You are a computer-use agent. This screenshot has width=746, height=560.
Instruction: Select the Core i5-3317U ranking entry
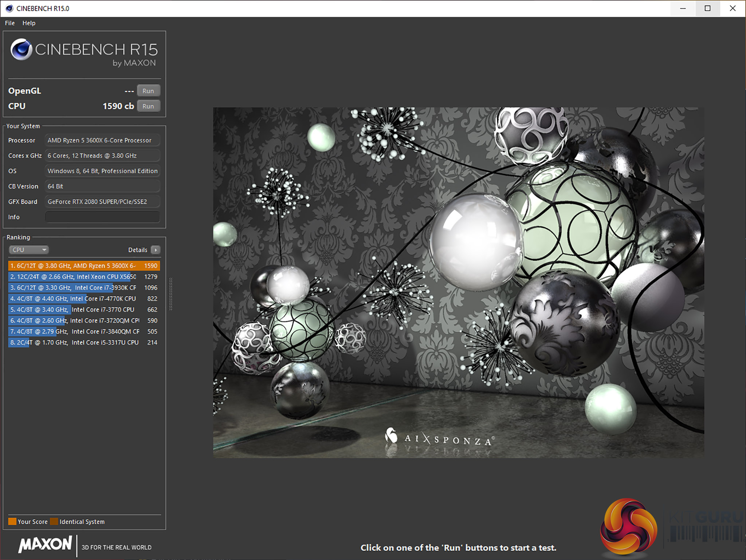(84, 342)
